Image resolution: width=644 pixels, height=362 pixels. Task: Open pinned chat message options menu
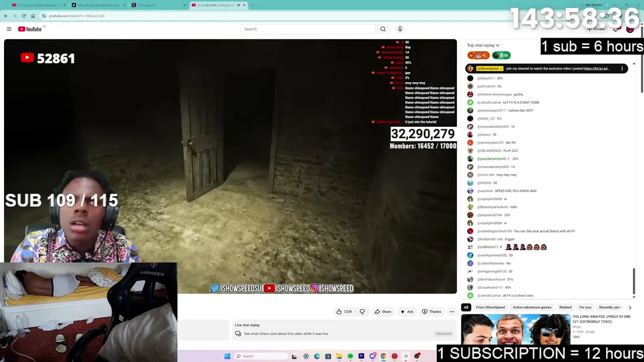(622, 68)
